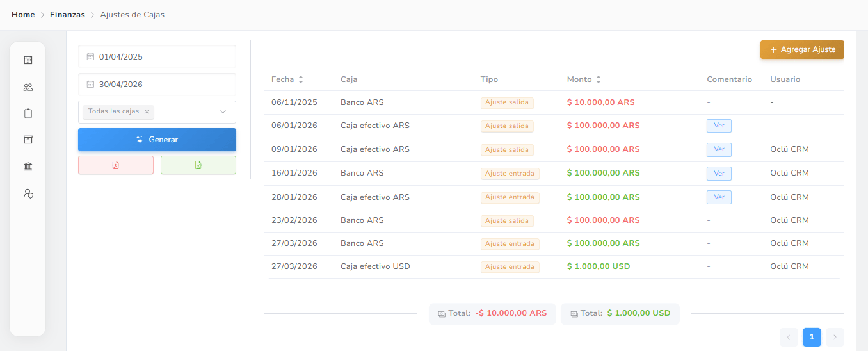View comment for 28/01/2026 row
The height and width of the screenshot is (351, 868).
click(719, 197)
